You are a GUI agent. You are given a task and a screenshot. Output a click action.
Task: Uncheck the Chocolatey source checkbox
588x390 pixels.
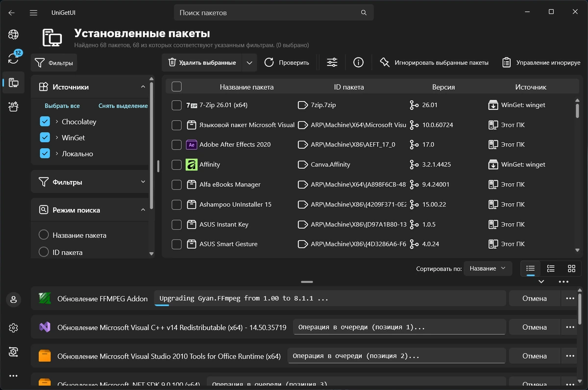point(45,122)
